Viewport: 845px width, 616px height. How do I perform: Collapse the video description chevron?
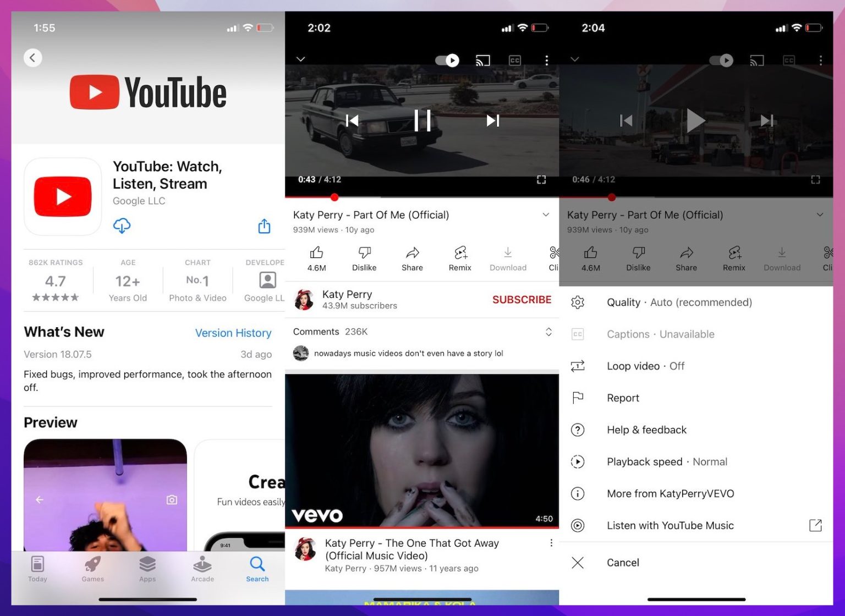pos(545,215)
